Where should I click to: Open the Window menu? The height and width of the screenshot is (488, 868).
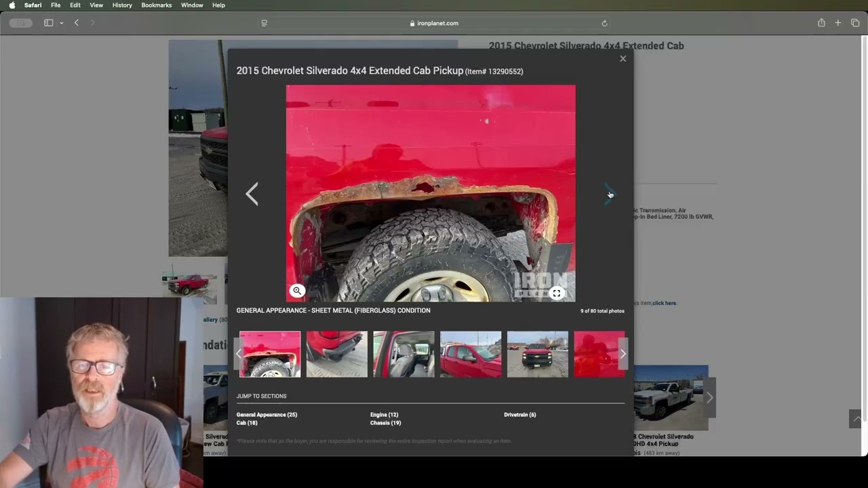coord(192,5)
